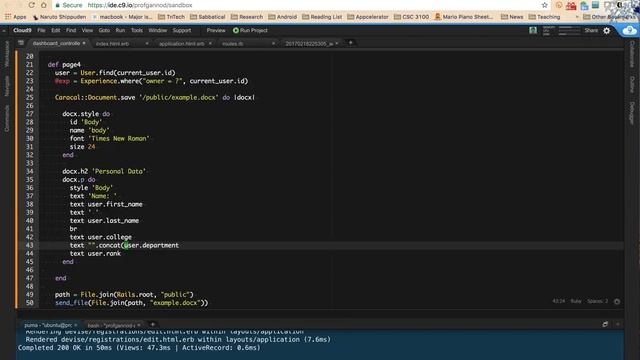Close the index.html.erb tab

pyautogui.click(x=147, y=43)
